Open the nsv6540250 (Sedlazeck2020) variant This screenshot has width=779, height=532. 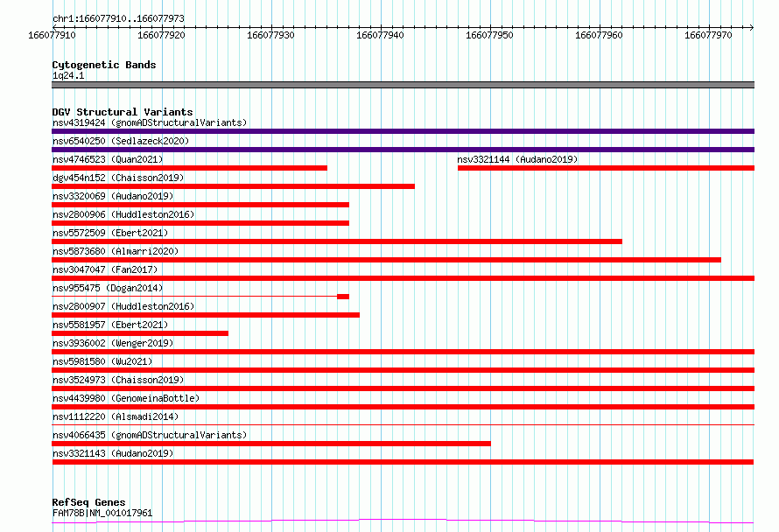[121, 141]
